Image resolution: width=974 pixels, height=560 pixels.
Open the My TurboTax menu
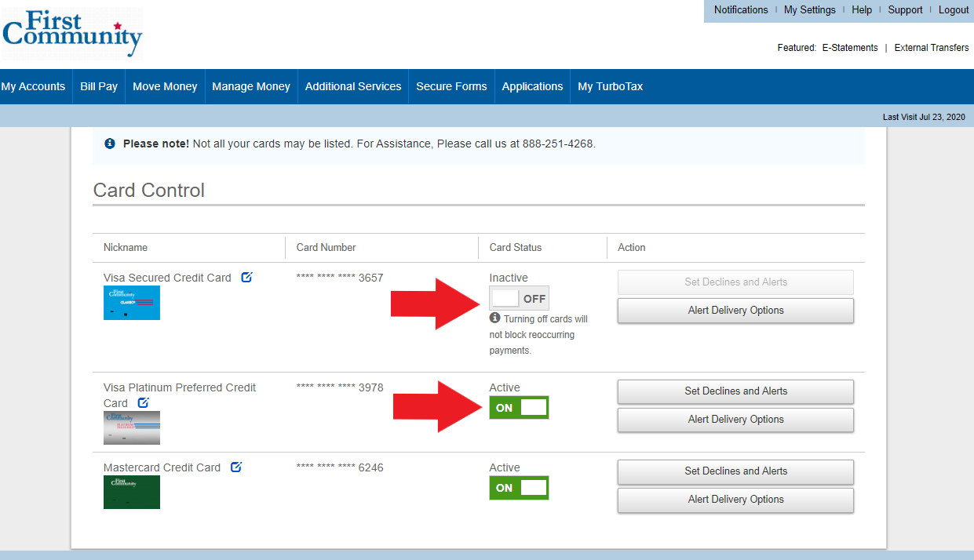(611, 86)
